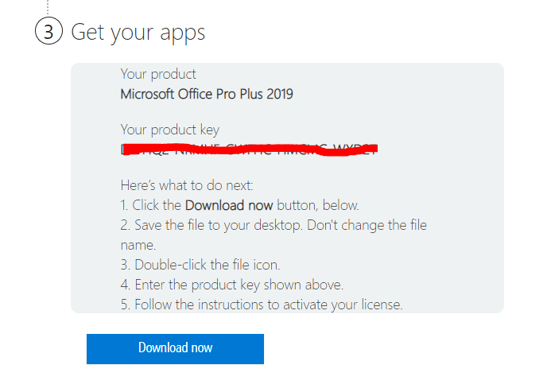
Task: Click the dotted vertical line above step 3
Action: pos(48,6)
